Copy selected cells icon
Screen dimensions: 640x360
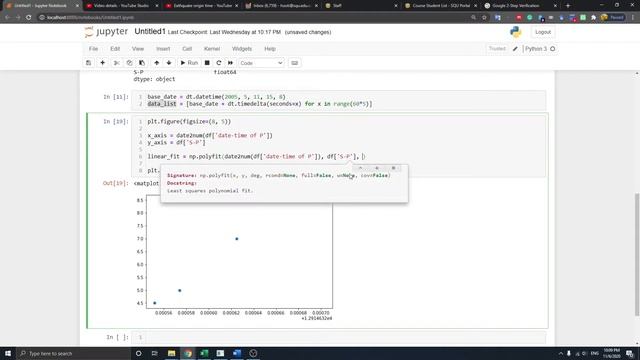[x=129, y=63]
